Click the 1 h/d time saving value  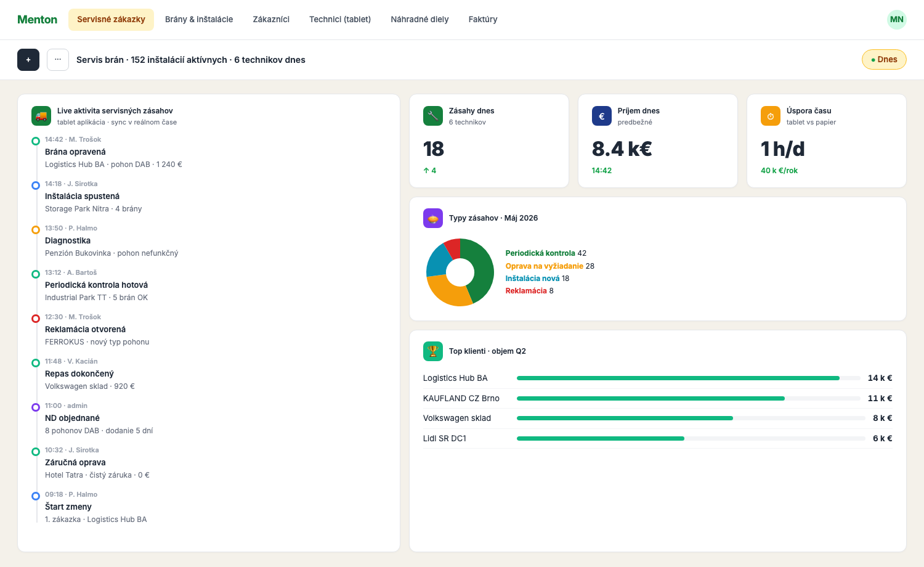click(x=783, y=149)
